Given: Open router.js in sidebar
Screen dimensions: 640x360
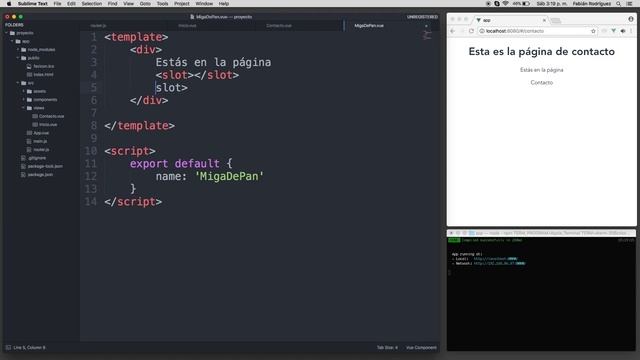Looking at the screenshot, I should click(x=41, y=149).
